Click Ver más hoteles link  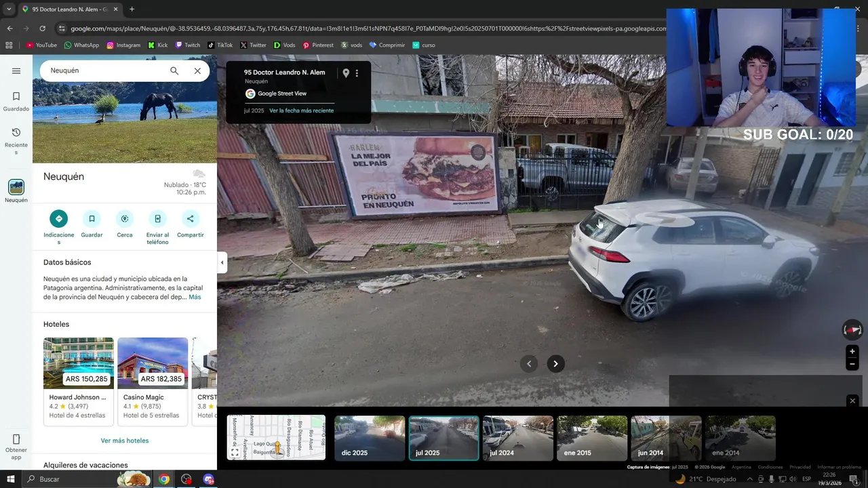click(x=125, y=441)
